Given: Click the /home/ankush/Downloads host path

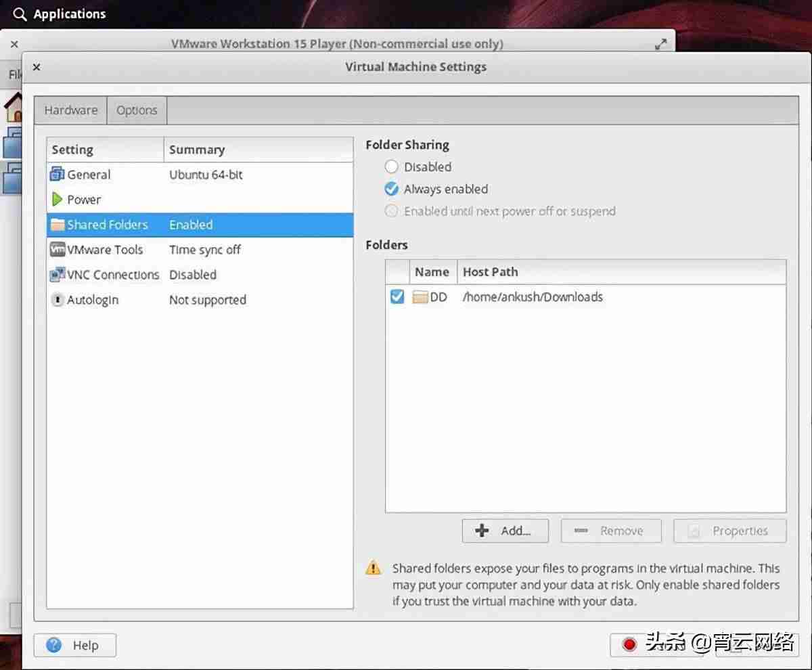Looking at the screenshot, I should (533, 297).
